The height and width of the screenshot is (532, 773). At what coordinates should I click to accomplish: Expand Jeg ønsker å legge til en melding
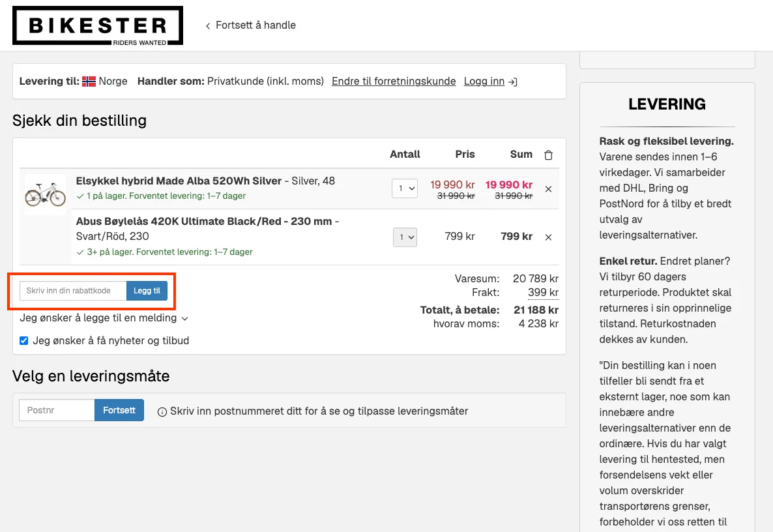coord(104,318)
